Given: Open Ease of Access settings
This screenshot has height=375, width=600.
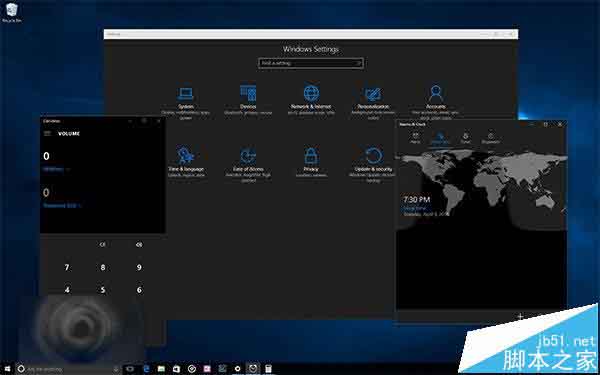Looking at the screenshot, I should [x=248, y=164].
